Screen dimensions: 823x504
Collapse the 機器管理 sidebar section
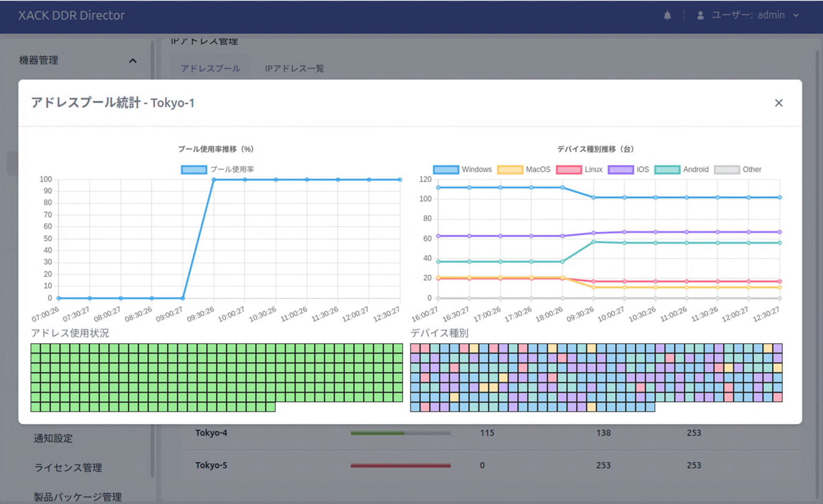(132, 61)
